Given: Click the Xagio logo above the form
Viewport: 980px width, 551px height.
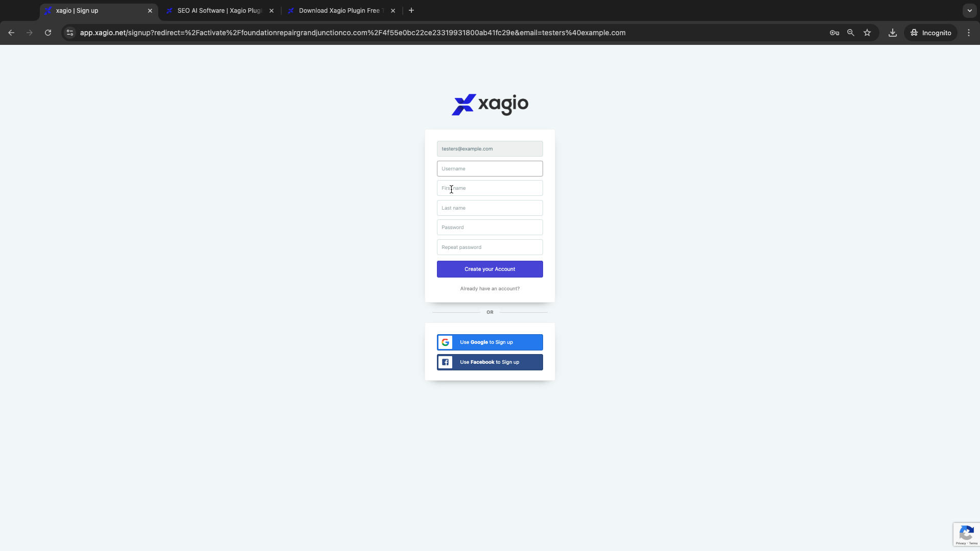Looking at the screenshot, I should pyautogui.click(x=490, y=105).
